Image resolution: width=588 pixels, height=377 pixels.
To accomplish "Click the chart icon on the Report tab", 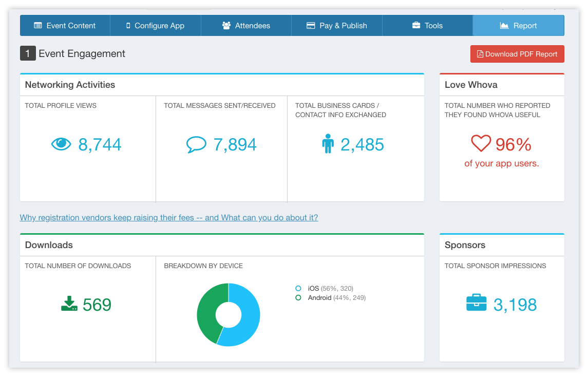I will point(504,25).
